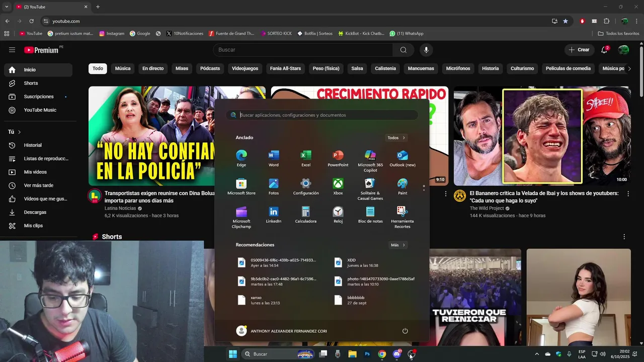This screenshot has height=362, width=644.
Task: Launch PowerPoint from Start menu
Action: point(338,158)
